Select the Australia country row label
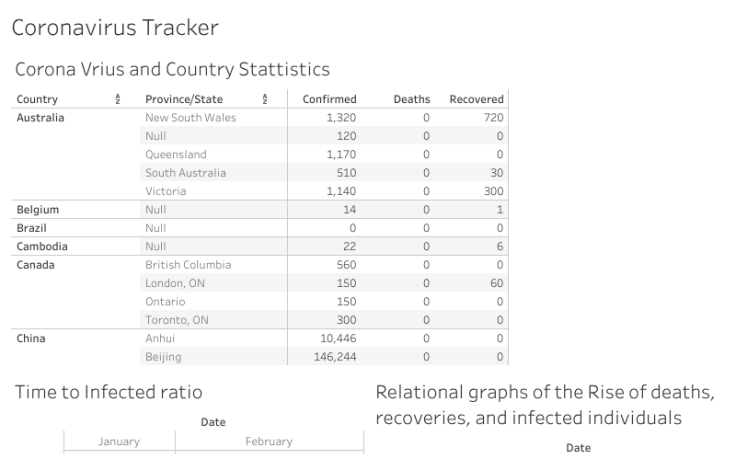Screen dimensions: 736x454 coord(41,118)
